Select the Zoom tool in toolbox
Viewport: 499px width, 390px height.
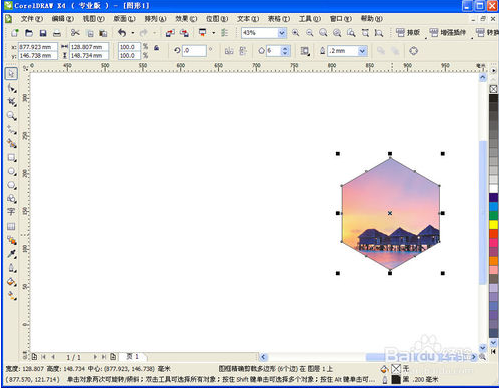(x=12, y=116)
